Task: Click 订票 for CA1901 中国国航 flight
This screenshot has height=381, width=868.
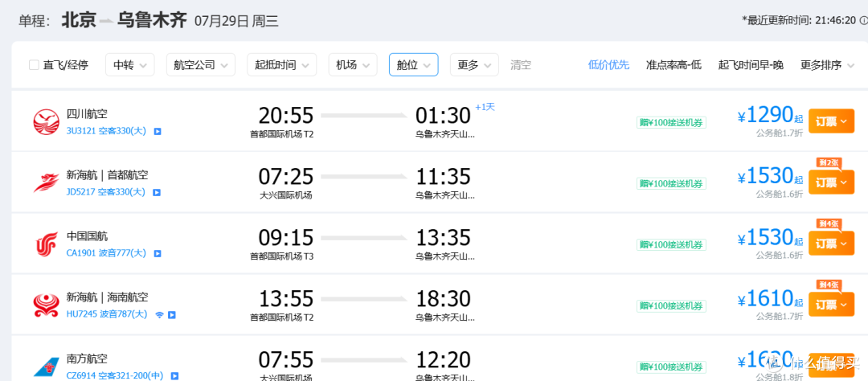Action: (x=832, y=243)
